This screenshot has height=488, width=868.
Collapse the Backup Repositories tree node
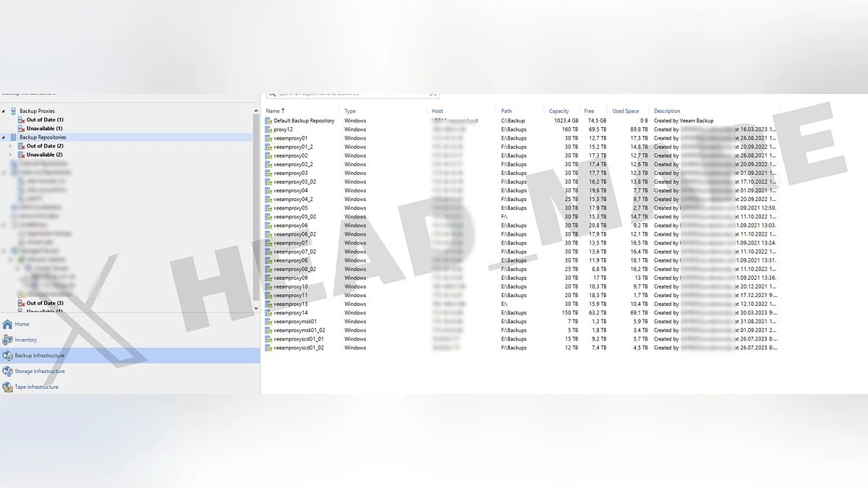point(3,137)
